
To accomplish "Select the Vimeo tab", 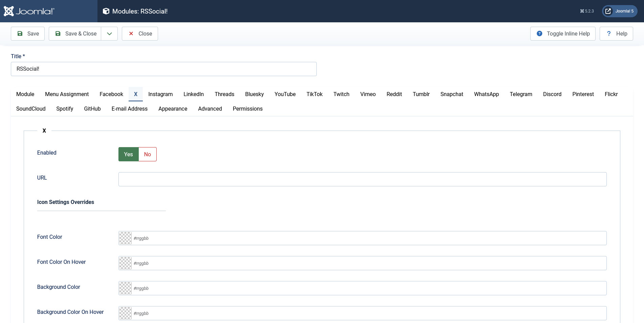I will 368,94.
